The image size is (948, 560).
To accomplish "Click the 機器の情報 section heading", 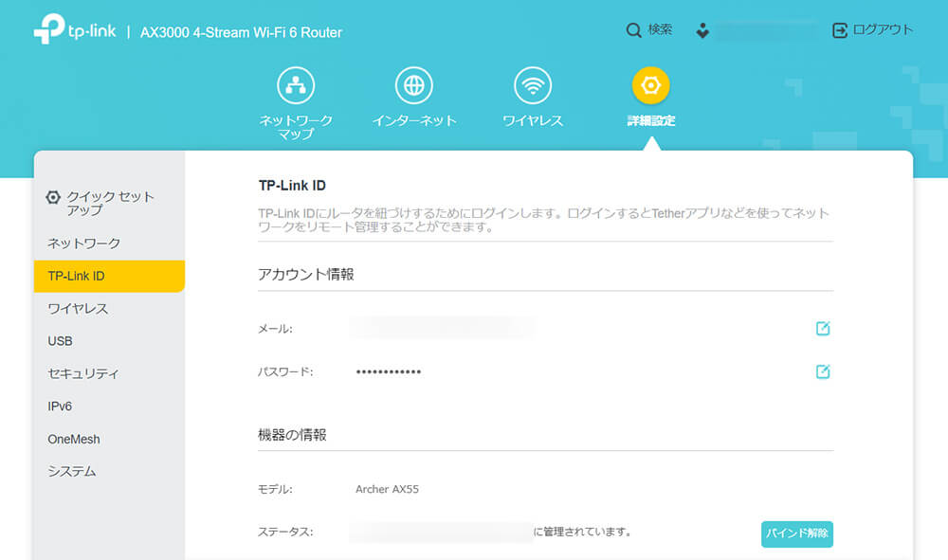I will [292, 435].
